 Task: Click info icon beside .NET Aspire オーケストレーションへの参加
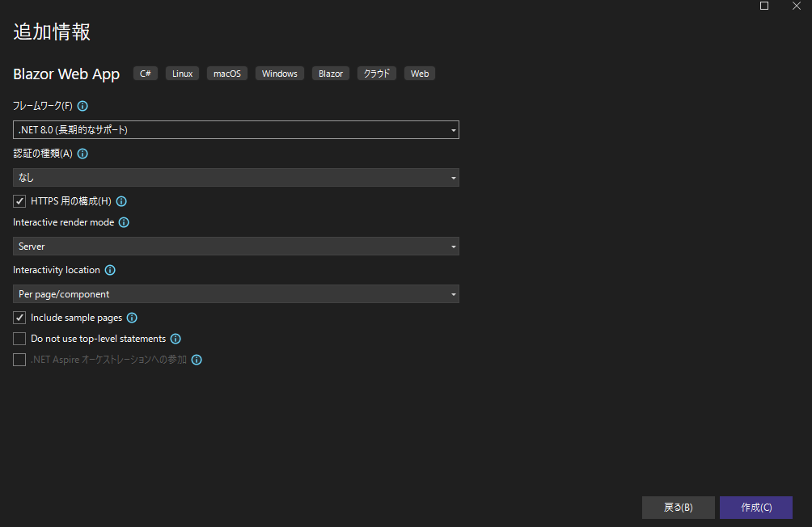(197, 360)
